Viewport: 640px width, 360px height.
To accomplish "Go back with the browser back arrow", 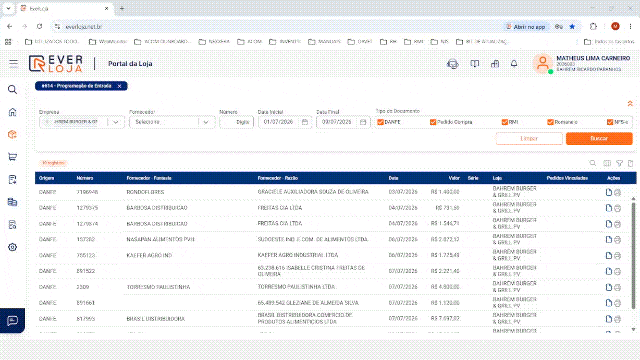I will pyautogui.click(x=10, y=27).
